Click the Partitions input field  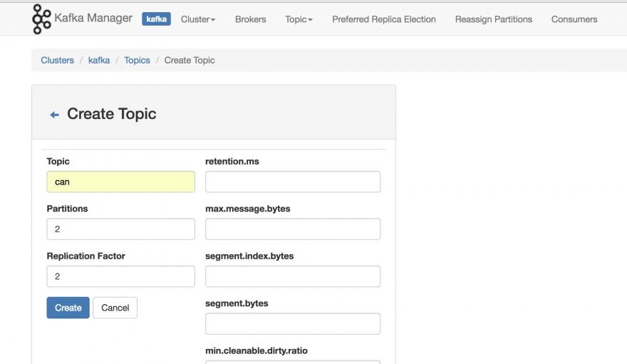pyautogui.click(x=120, y=229)
